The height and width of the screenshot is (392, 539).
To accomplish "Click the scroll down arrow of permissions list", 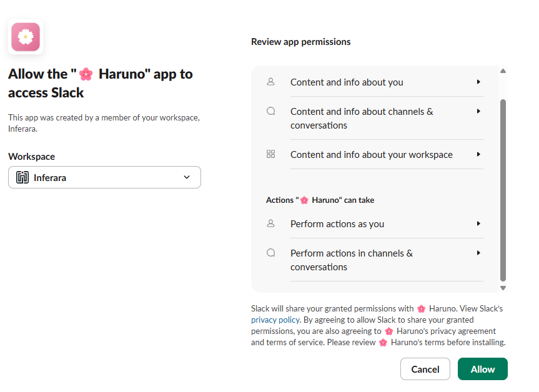I will pyautogui.click(x=503, y=288).
